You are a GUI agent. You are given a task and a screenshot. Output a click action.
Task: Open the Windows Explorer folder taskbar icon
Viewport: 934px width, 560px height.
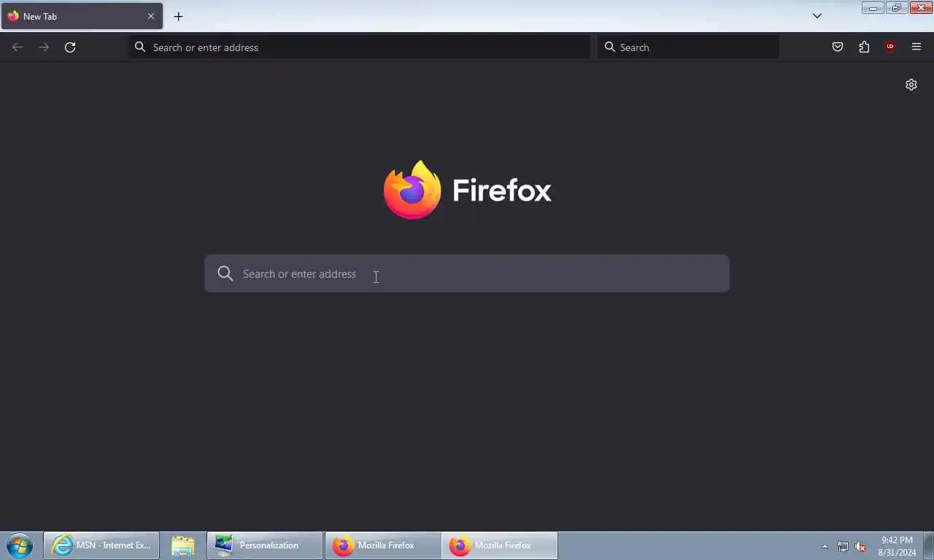coord(182,545)
